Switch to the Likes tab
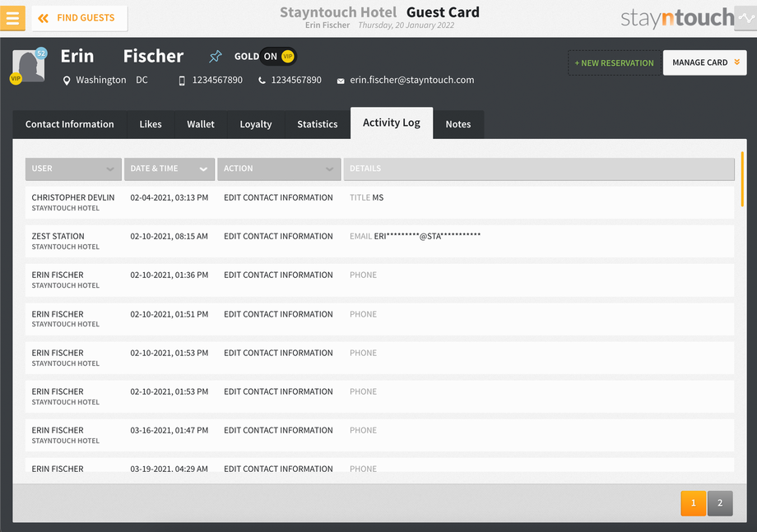 coord(151,124)
